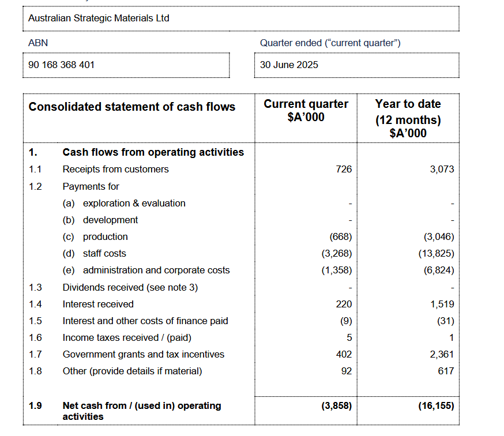Screen dimensions: 504x436
Task: Click the Current quarter $A'000 column header
Action: coord(306,110)
